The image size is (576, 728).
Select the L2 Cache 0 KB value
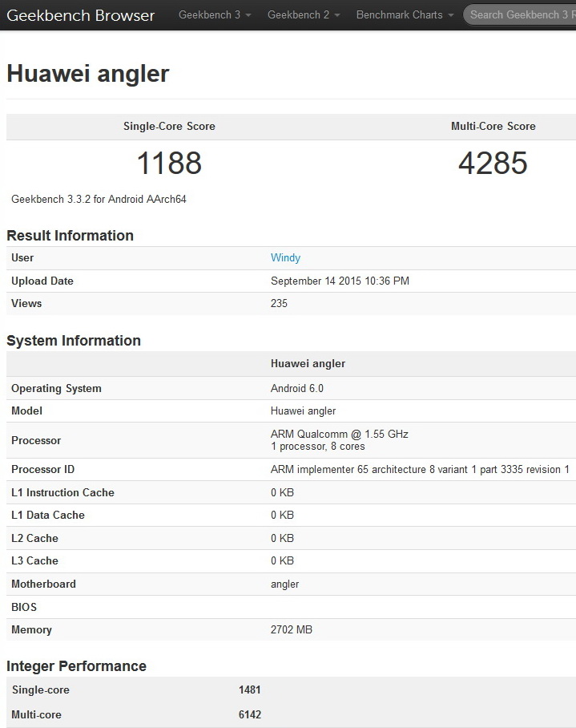[283, 538]
